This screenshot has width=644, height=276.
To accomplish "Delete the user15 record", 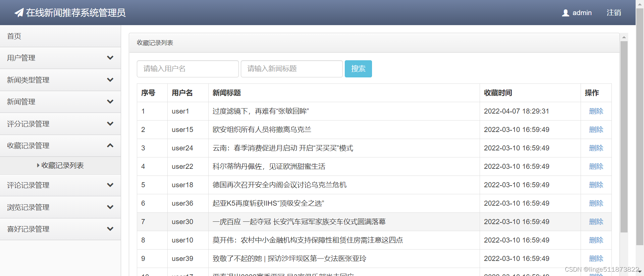I will 596,130.
